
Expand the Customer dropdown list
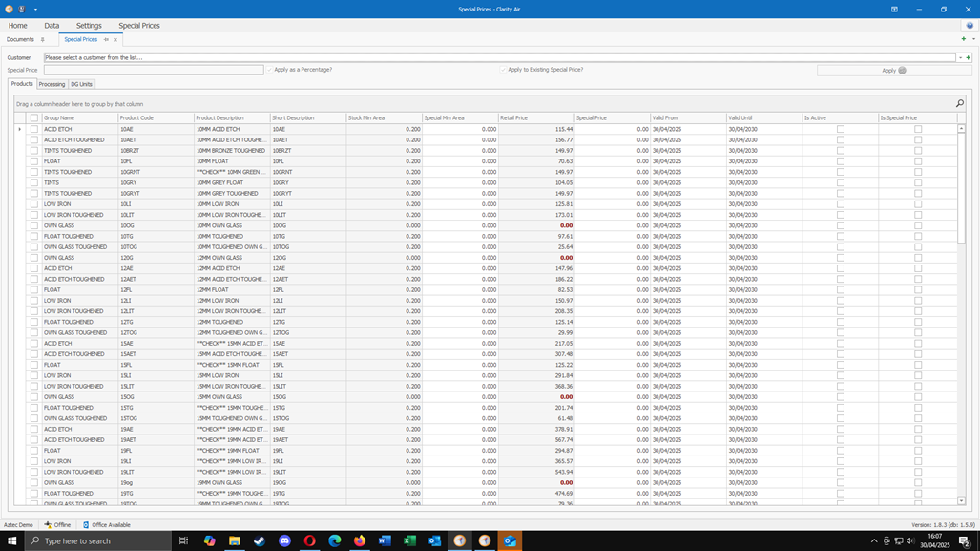(961, 57)
